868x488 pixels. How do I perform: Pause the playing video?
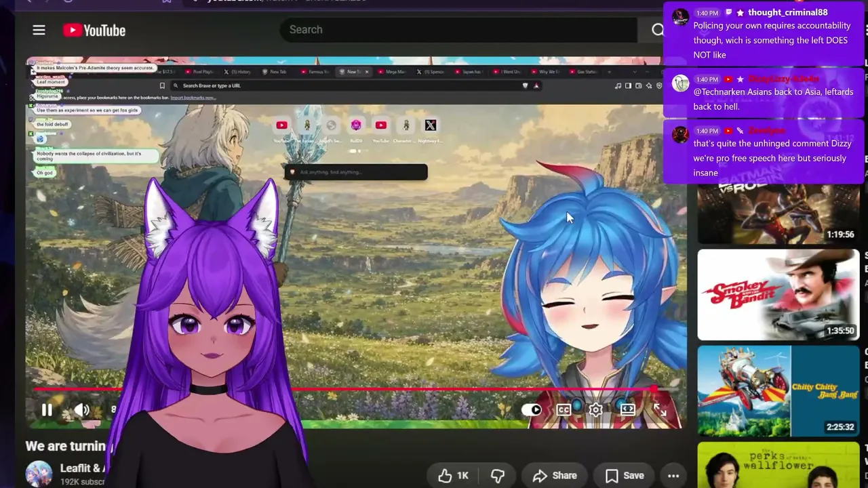47,409
